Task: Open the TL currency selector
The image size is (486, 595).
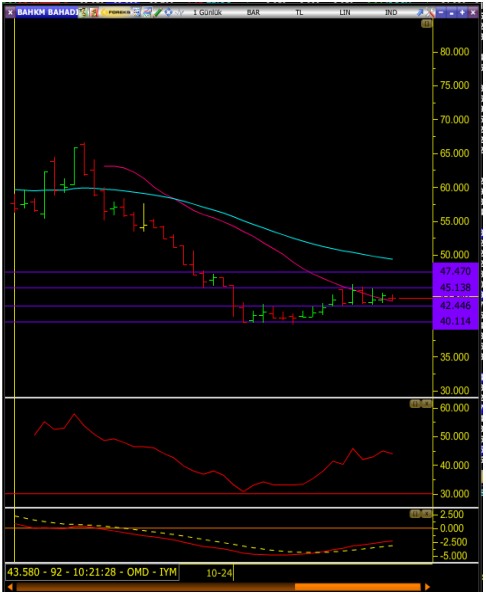Action: pyautogui.click(x=299, y=13)
